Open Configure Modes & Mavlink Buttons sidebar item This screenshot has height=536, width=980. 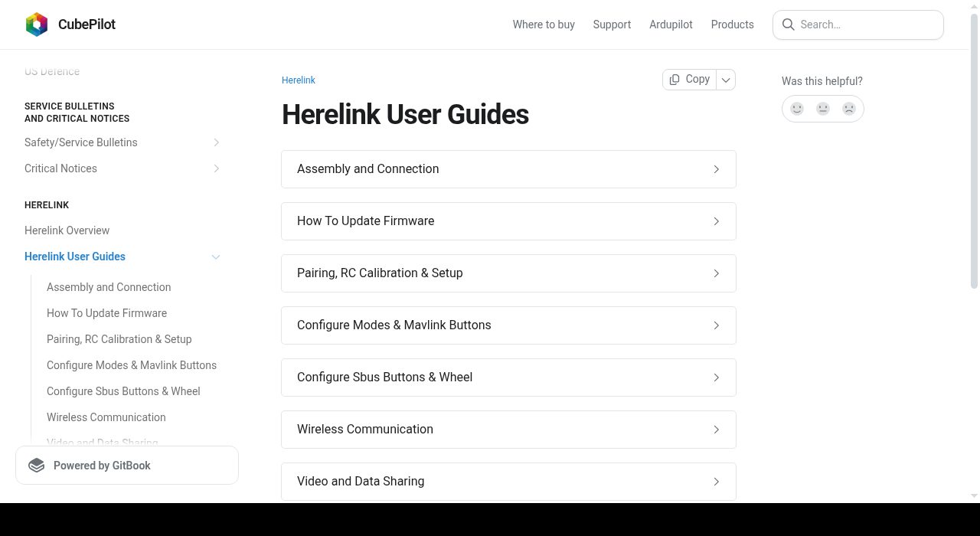tap(132, 365)
